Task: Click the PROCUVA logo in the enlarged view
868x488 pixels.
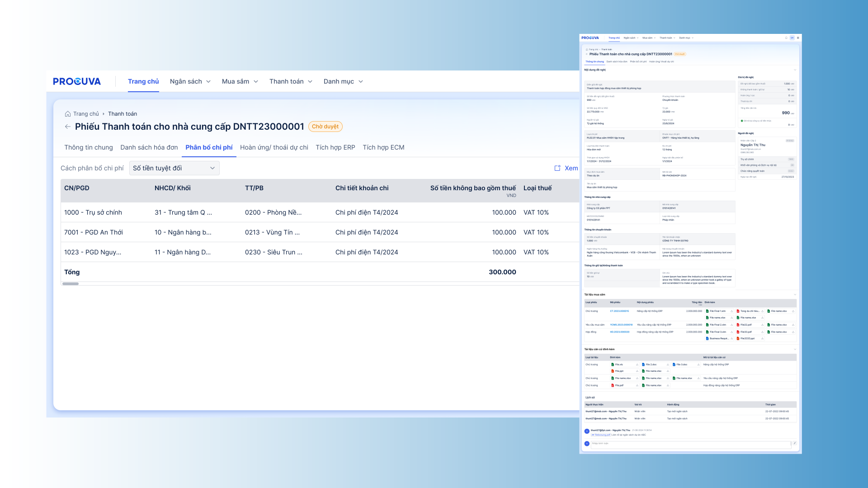Action: [x=77, y=81]
